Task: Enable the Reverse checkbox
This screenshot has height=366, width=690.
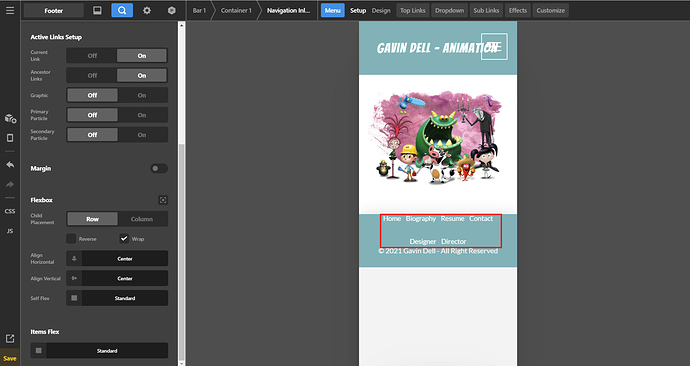Action: (71, 238)
